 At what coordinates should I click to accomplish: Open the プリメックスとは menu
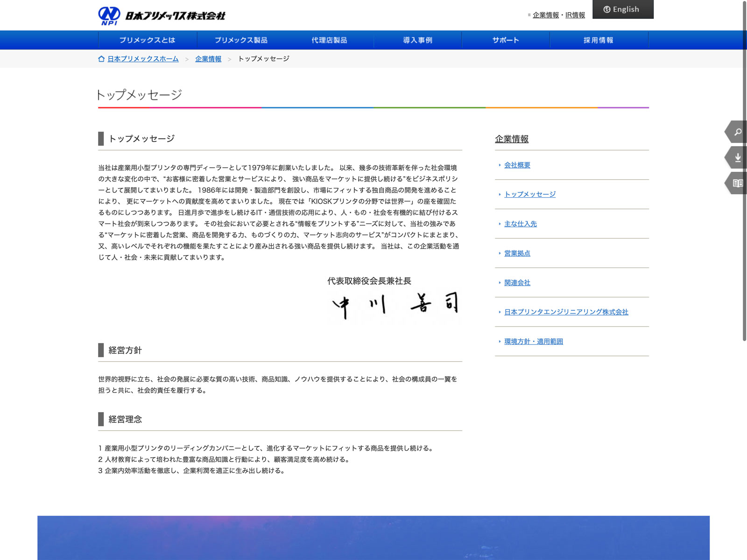coord(147,40)
